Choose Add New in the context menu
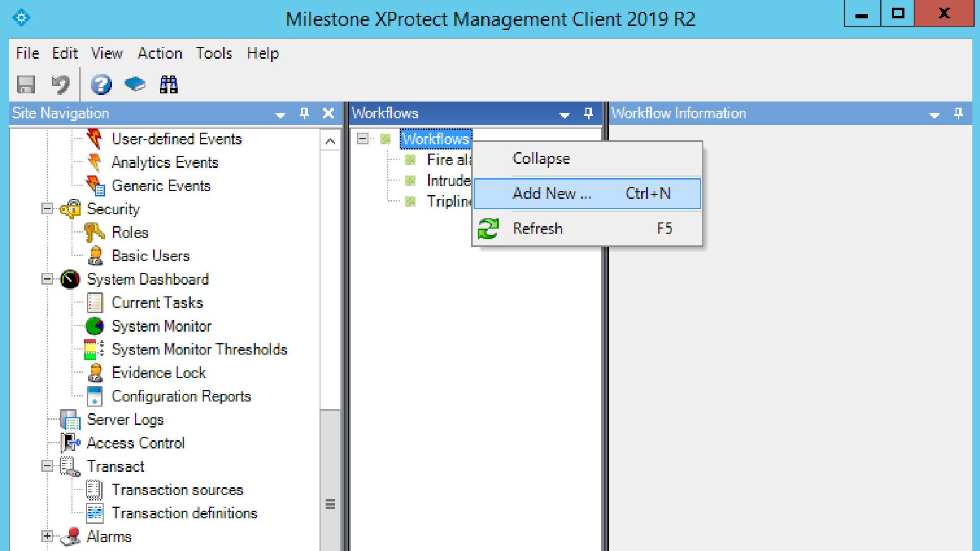 [x=587, y=193]
